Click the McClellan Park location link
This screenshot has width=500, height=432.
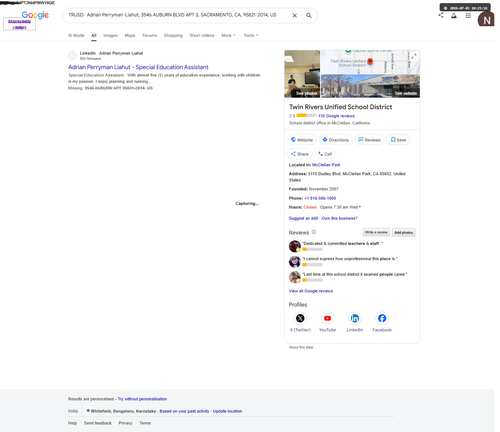tap(326, 165)
